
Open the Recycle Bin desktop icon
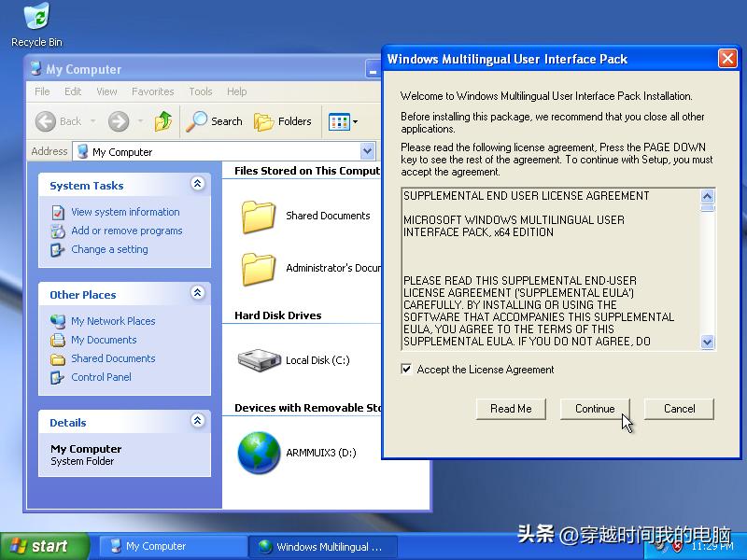tap(35, 17)
